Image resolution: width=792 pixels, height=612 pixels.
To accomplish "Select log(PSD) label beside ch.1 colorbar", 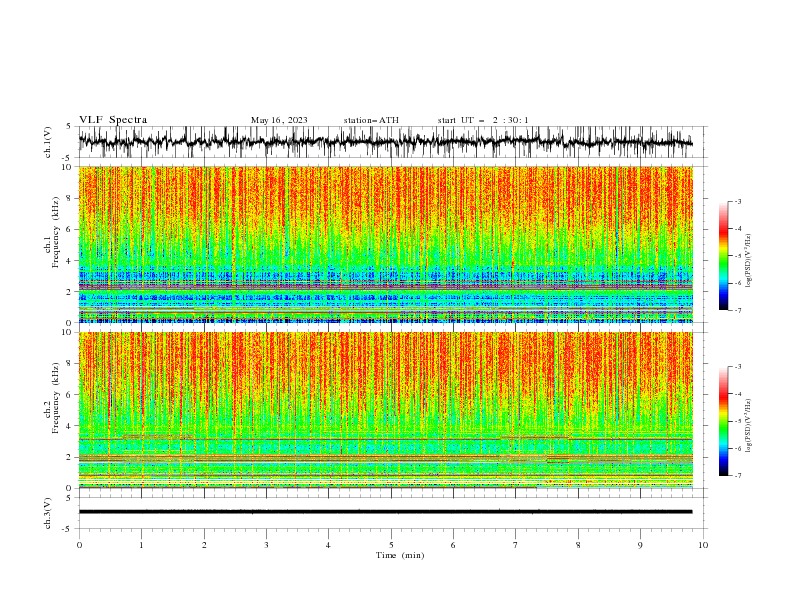I will pyautogui.click(x=749, y=261).
